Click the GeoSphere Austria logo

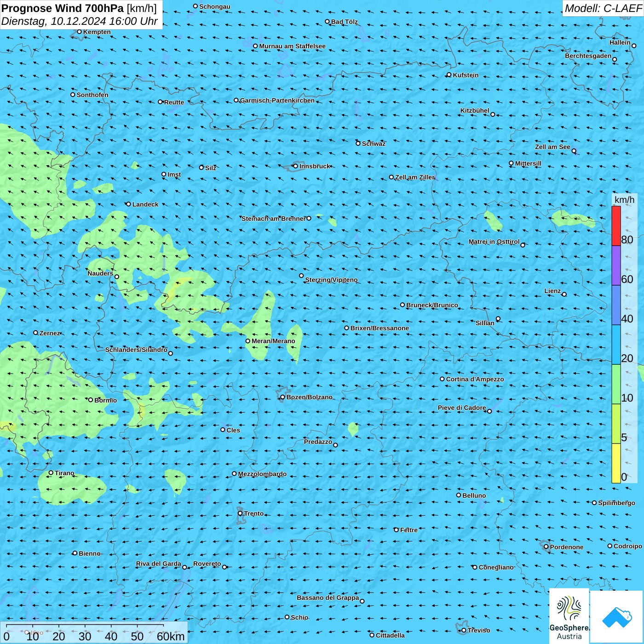point(569,615)
